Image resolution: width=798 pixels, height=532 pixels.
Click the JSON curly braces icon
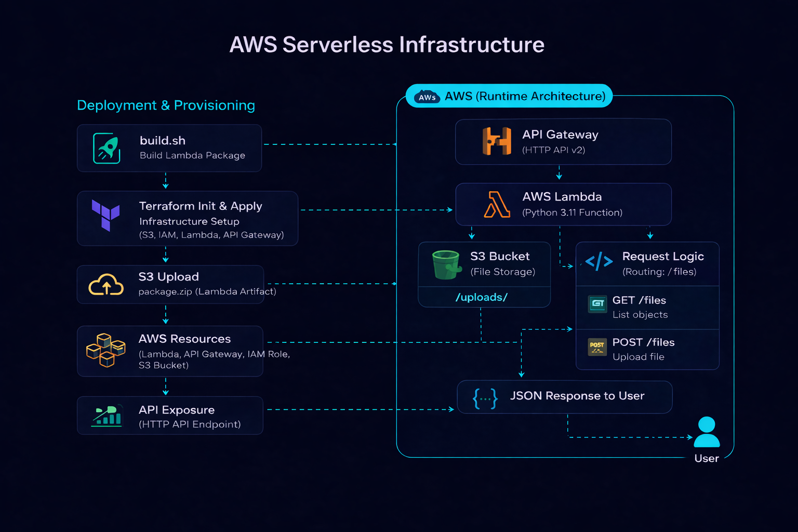(x=485, y=398)
